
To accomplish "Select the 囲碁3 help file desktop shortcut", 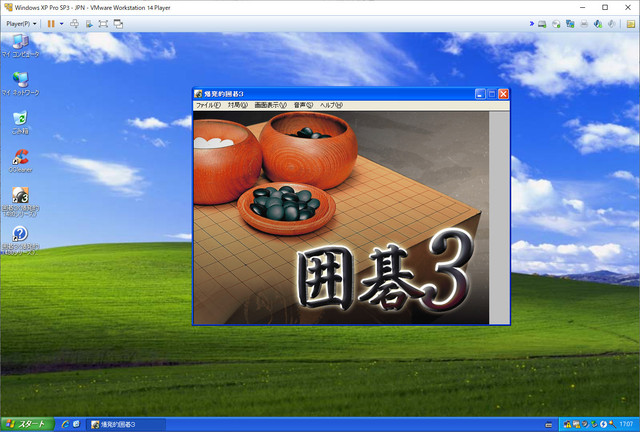I will [x=20, y=240].
